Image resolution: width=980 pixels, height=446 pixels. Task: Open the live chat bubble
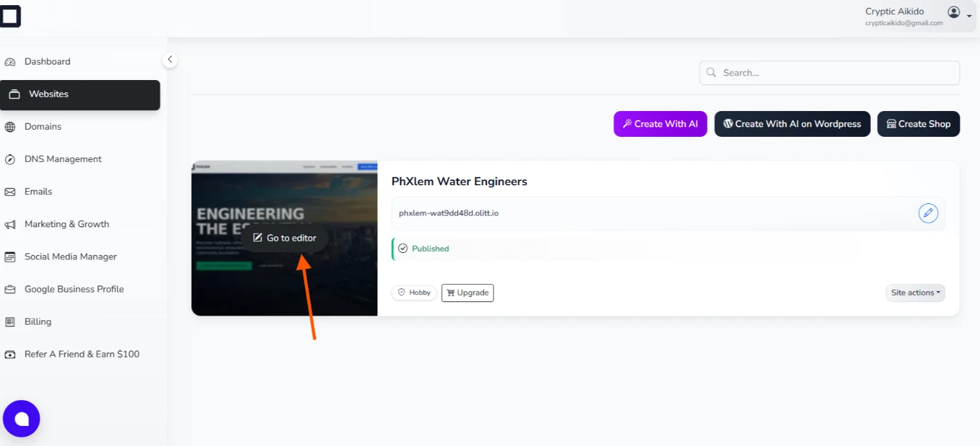21,418
